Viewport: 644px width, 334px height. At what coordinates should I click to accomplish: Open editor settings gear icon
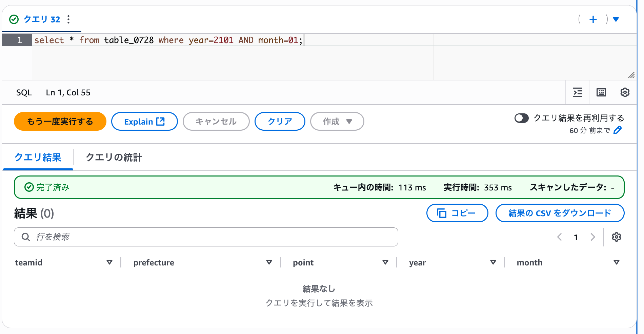pyautogui.click(x=625, y=92)
